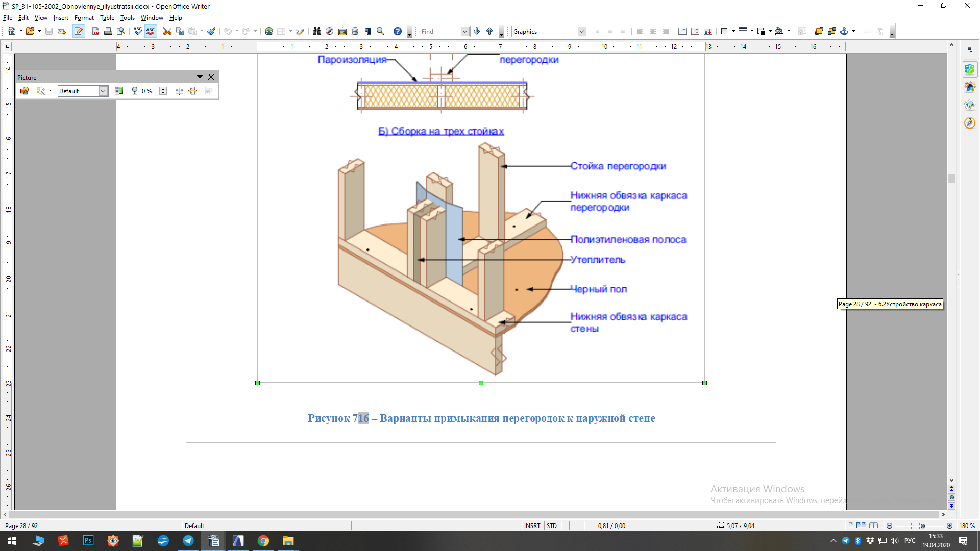Viewport: 980px width, 551px height.
Task: Activate Format Paintbrush
Action: 211,31
